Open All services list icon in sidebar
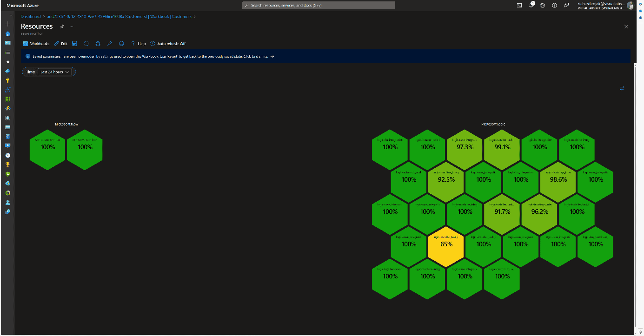The width and height of the screenshot is (644, 336). (7, 52)
